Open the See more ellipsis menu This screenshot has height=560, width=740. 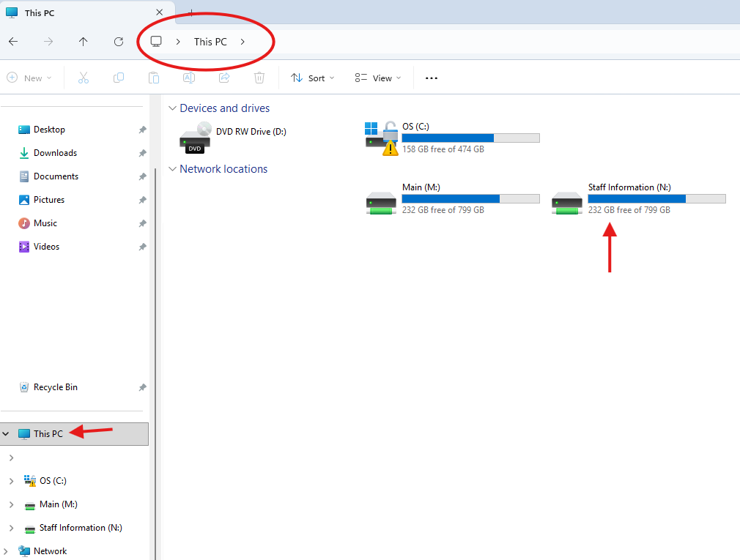(432, 78)
